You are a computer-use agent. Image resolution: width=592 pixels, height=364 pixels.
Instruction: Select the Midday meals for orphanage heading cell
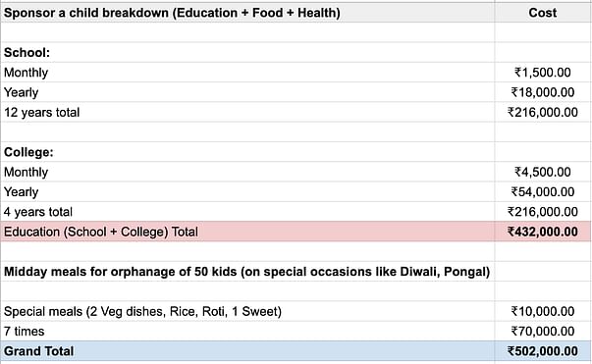(x=247, y=272)
